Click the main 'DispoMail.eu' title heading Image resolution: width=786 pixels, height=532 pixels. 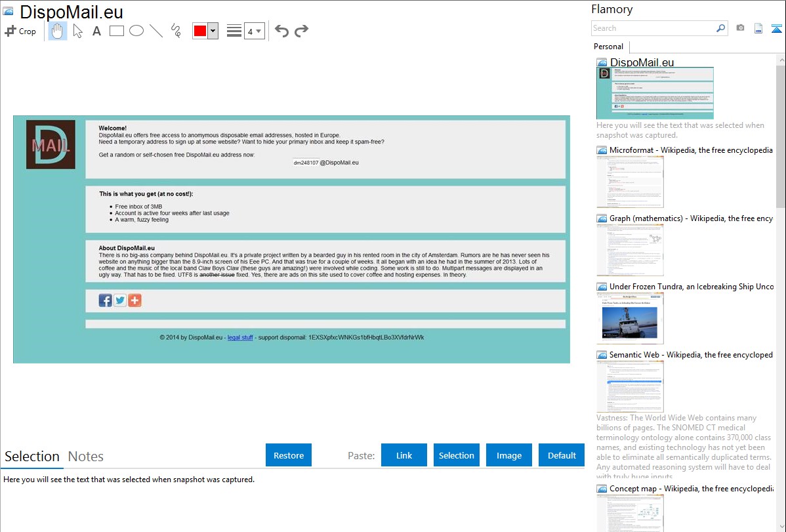tap(71, 12)
